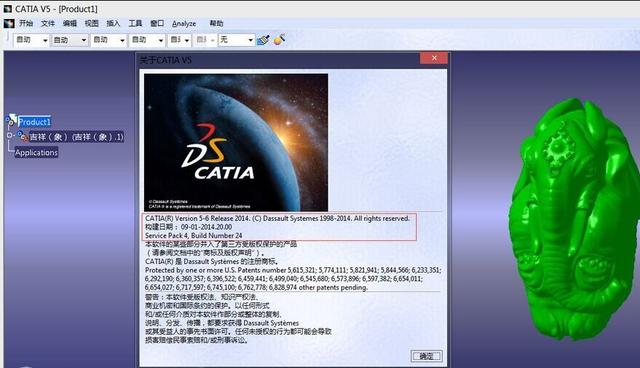The image size is (640, 368).
Task: Click the Product1 tree node icon
Action: tap(12, 120)
